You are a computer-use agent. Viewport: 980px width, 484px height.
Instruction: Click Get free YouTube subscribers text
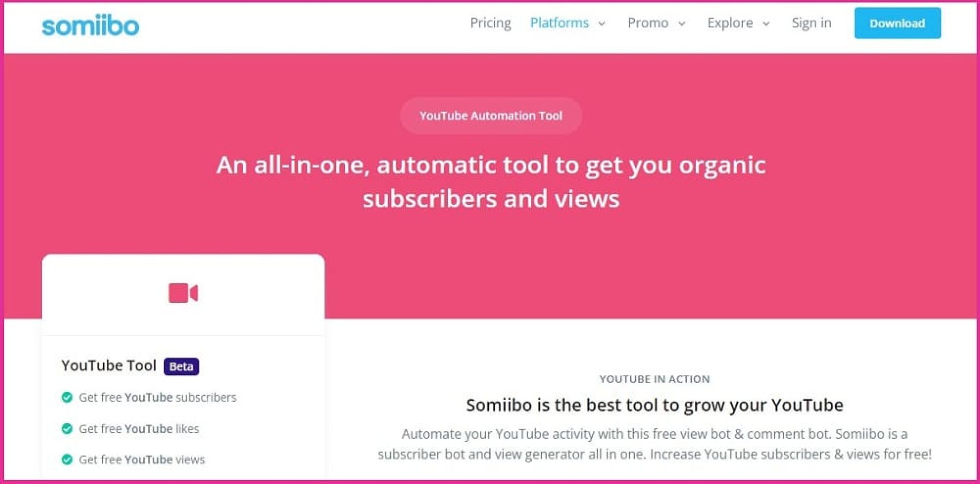click(x=157, y=397)
